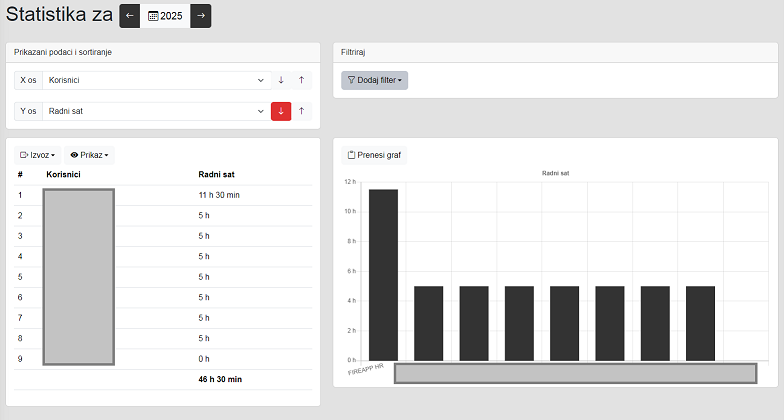Sort Y axis ascending with up arrow
Viewport: 784px width, 420px height.
301,111
